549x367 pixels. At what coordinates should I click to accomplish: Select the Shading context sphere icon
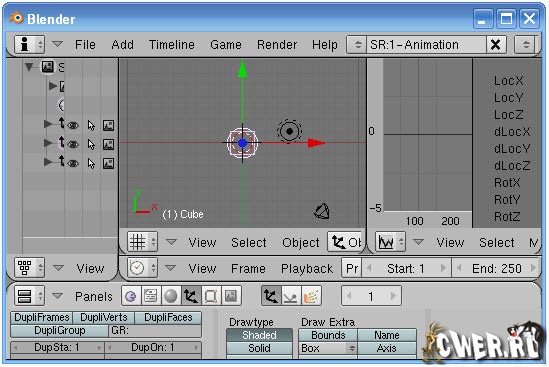click(171, 296)
